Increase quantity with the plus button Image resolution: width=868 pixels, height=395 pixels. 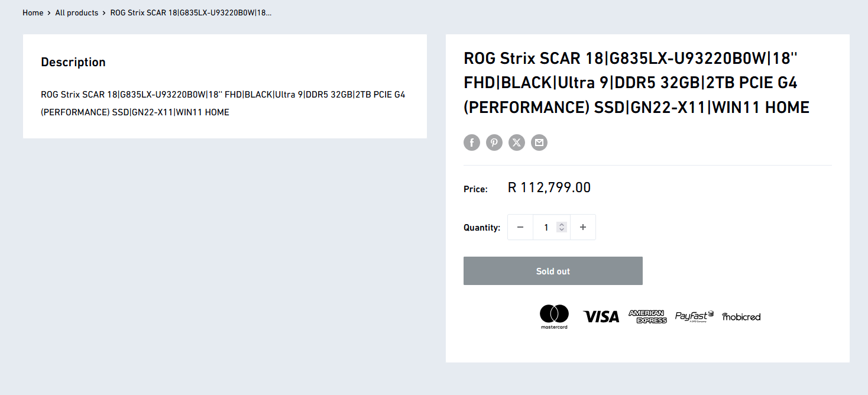(x=583, y=227)
